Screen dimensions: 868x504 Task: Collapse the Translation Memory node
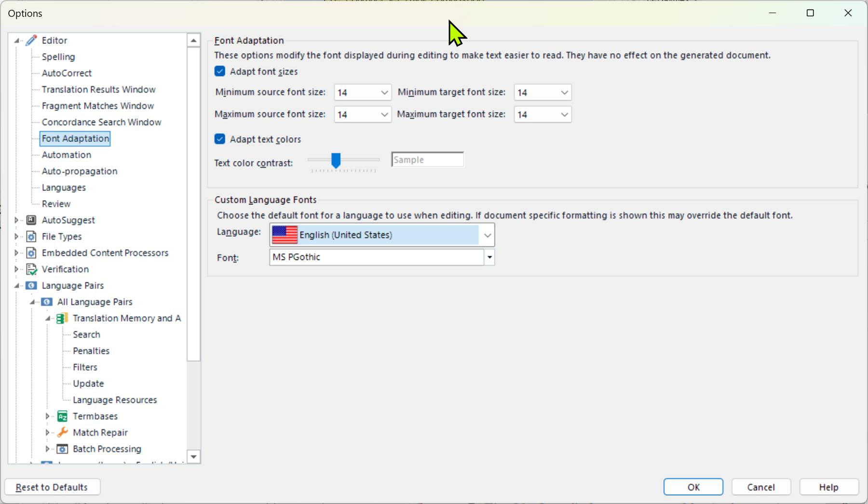pyautogui.click(x=48, y=318)
